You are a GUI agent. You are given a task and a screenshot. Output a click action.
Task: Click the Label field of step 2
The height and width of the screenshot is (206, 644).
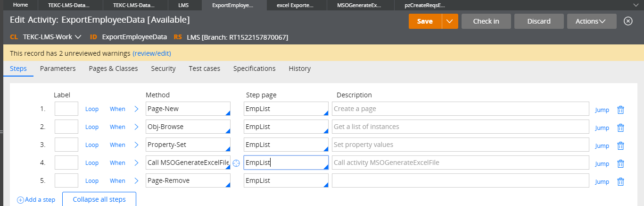(x=66, y=127)
